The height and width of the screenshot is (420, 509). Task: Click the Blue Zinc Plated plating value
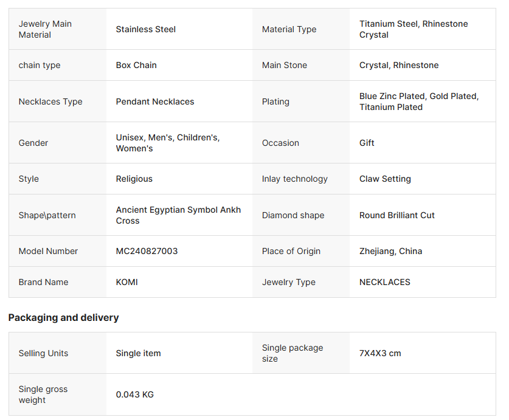(418, 102)
